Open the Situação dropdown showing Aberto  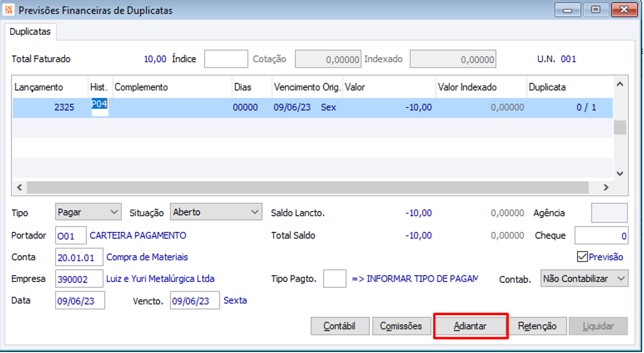[x=216, y=212]
